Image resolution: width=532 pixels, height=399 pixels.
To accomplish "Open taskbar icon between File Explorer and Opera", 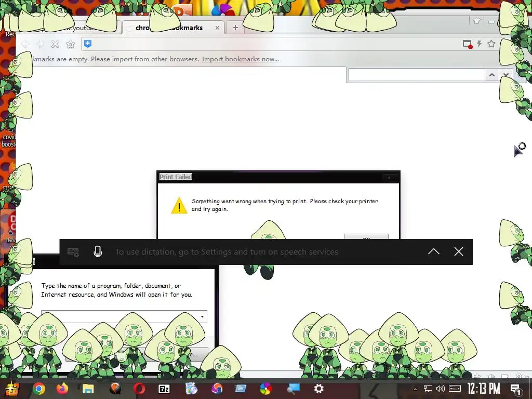I will point(115,389).
